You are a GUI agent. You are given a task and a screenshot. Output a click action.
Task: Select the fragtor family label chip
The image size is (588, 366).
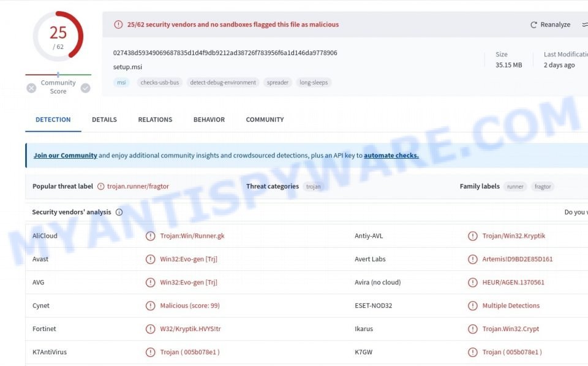pos(543,186)
